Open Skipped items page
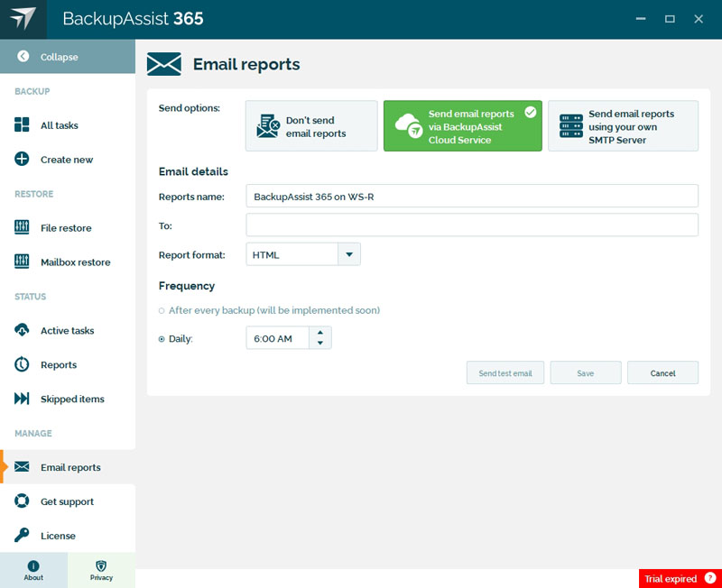This screenshot has height=588, width=722. pos(68,399)
